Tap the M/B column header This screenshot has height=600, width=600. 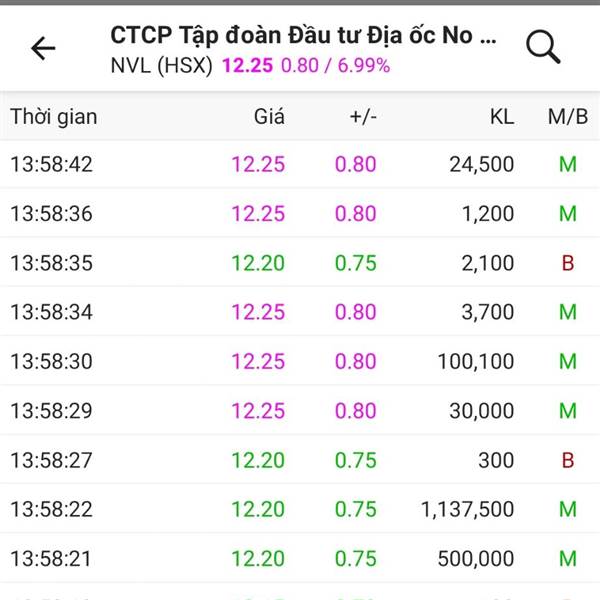(568, 117)
